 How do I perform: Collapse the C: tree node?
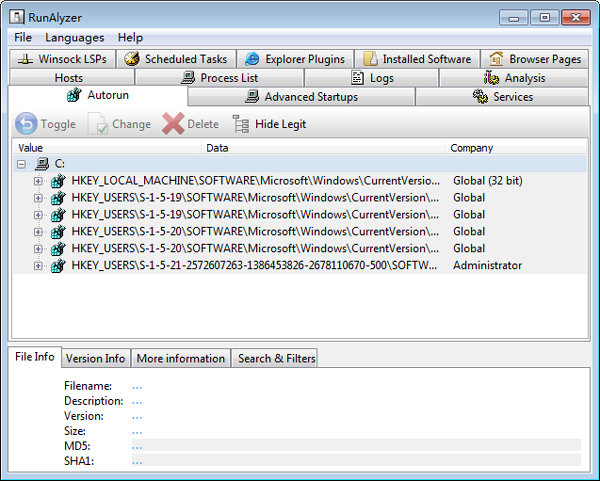click(21, 164)
